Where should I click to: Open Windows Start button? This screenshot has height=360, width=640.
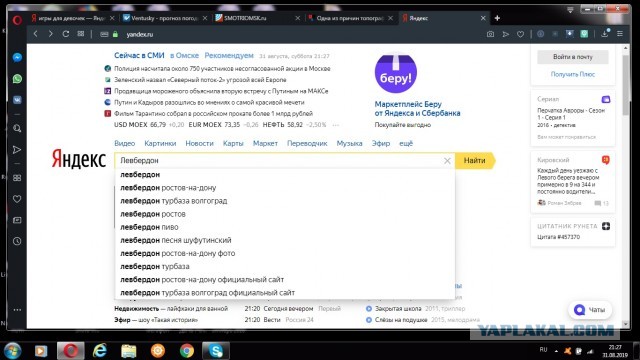coord(12,351)
